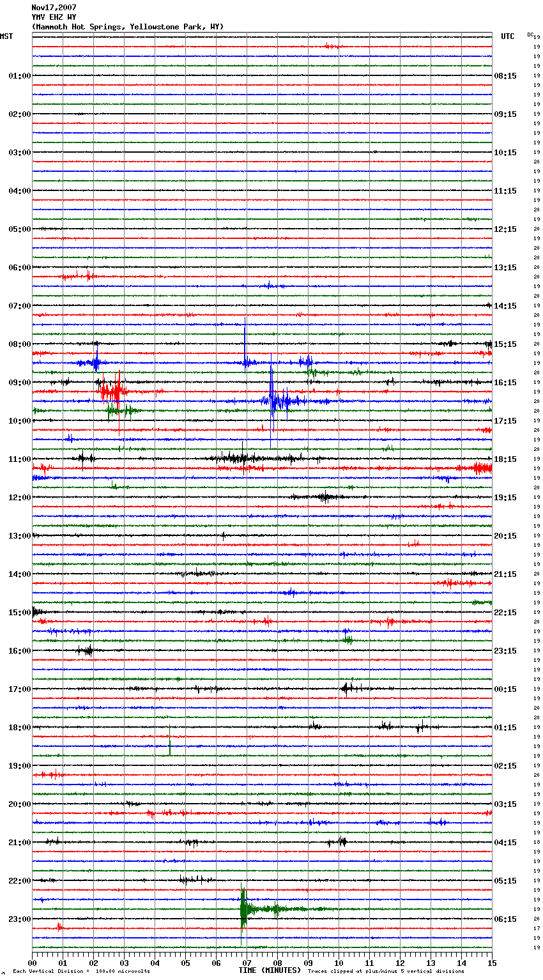This screenshot has height=980, width=543.
Task: Click the 15:00 MST time label
Action: click(x=20, y=613)
